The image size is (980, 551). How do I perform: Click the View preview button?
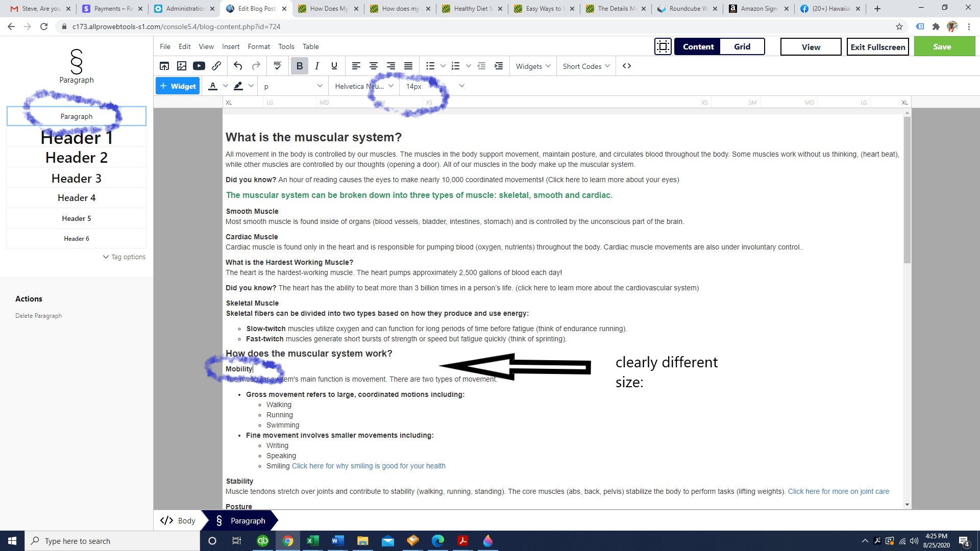coord(811,47)
